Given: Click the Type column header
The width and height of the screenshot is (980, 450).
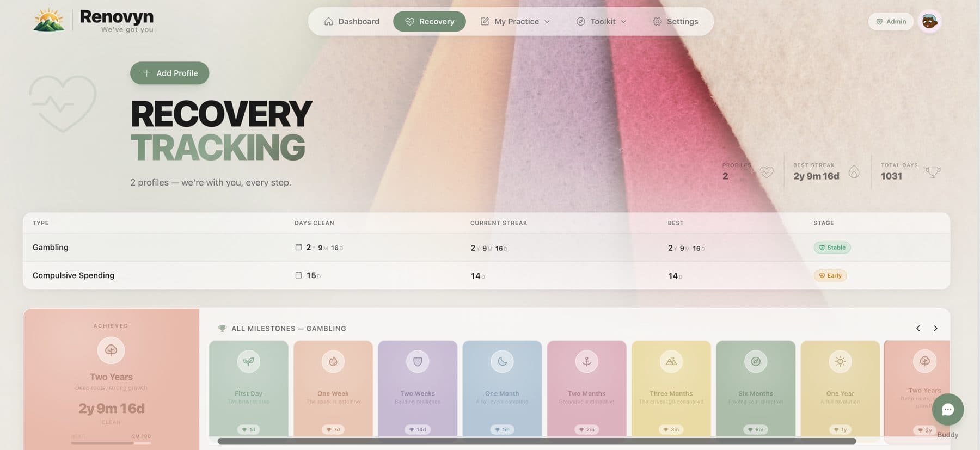Looking at the screenshot, I should coord(40,223).
